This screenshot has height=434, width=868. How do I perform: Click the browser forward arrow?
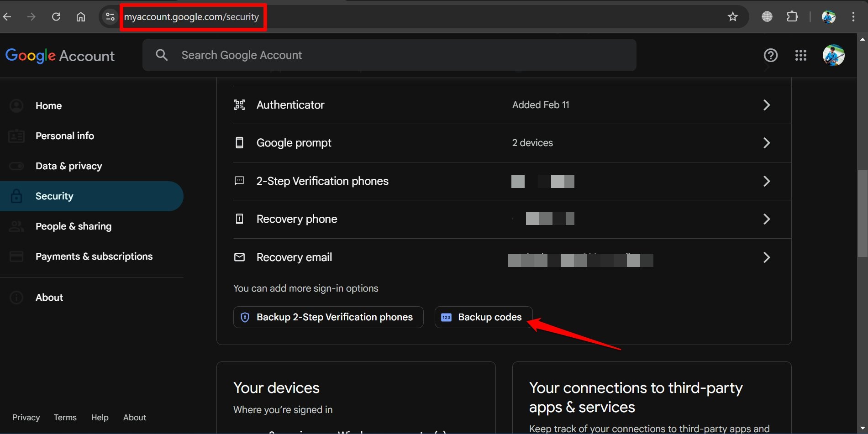(x=31, y=17)
